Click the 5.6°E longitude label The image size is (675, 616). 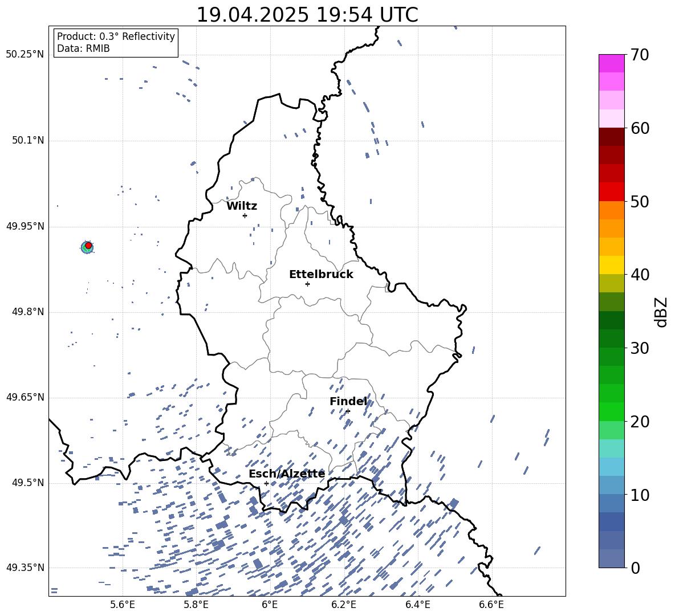click(123, 605)
